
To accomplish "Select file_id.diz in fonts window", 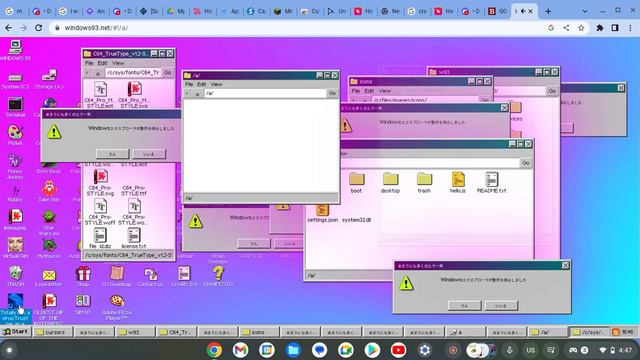I will point(100,238).
